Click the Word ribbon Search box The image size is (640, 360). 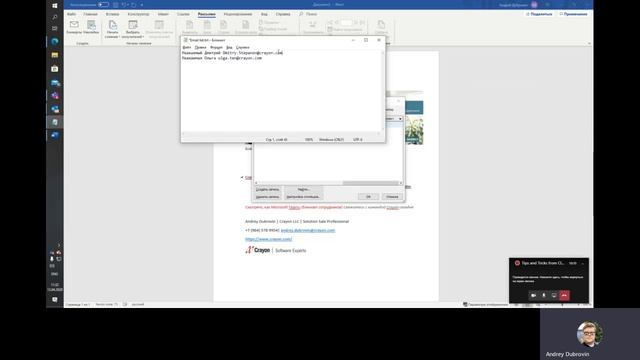click(x=308, y=14)
